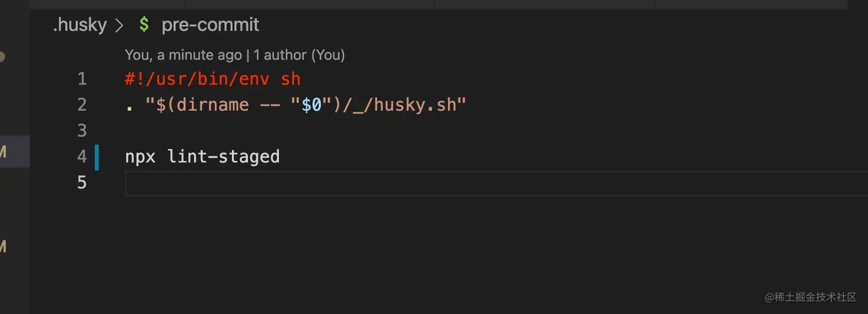
Task: Select the lower sidebar entry marked M
Action: pos(3,247)
